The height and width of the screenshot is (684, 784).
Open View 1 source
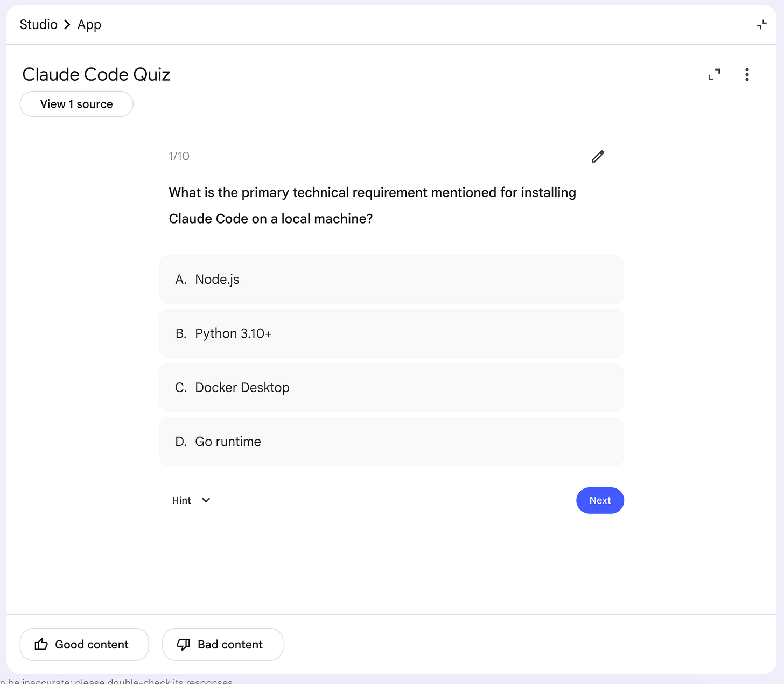click(76, 104)
